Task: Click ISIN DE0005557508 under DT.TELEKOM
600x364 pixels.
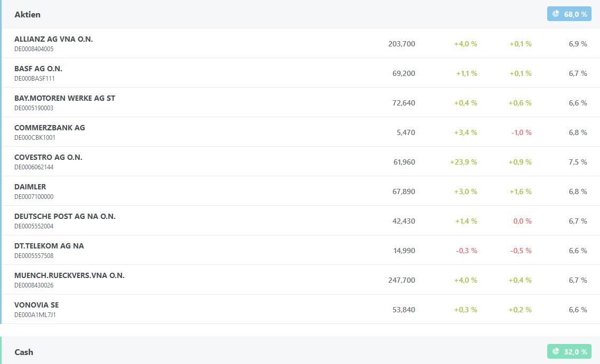Action: click(x=34, y=256)
